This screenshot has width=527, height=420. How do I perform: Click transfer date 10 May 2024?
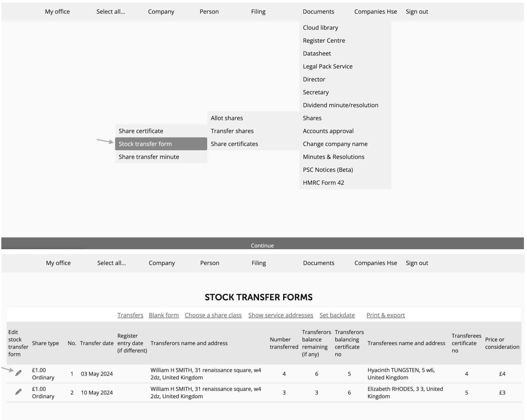point(97,393)
